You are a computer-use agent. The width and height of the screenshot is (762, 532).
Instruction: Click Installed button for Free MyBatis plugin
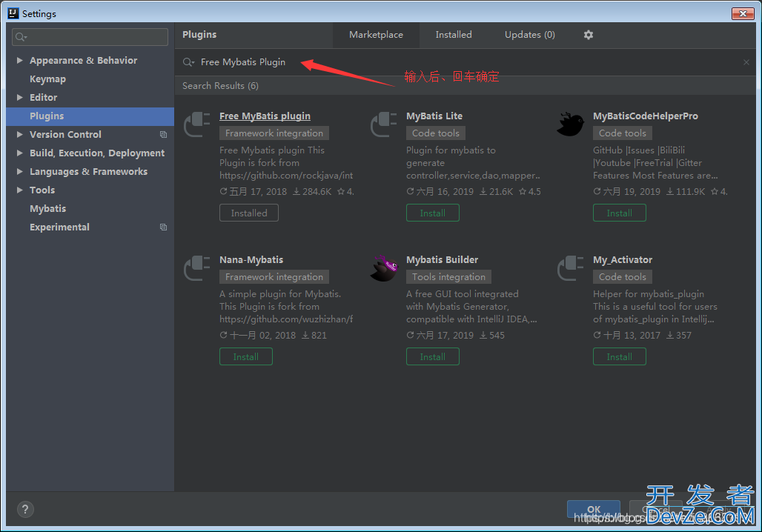pyautogui.click(x=249, y=213)
